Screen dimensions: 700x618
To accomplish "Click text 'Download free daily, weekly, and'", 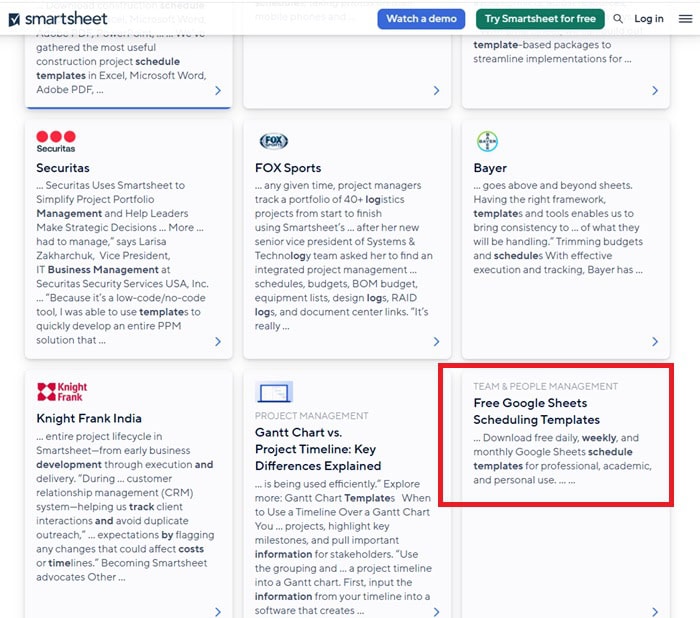I will (x=561, y=438).
